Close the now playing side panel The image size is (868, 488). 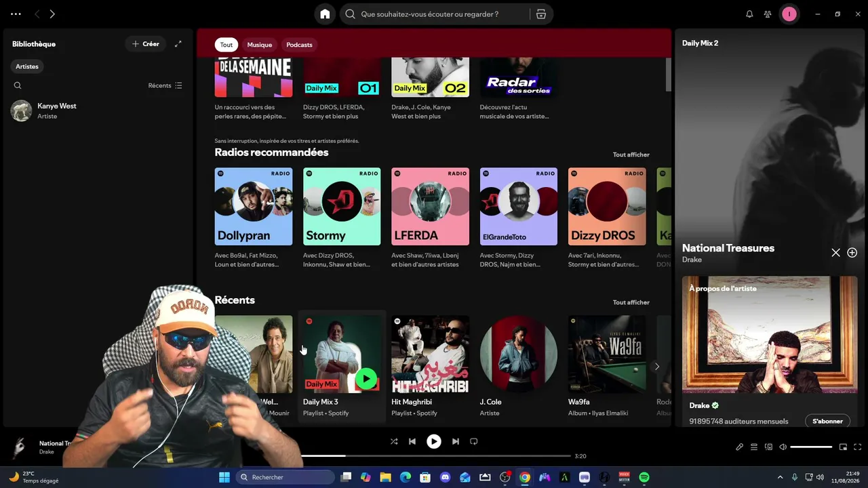[835, 253]
